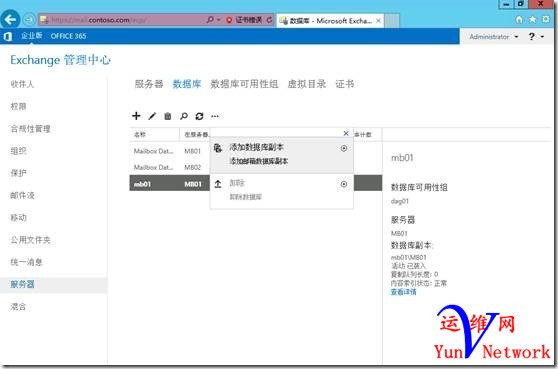Open the Administrator account dropdown
This screenshot has width=558, height=369.
(494, 37)
